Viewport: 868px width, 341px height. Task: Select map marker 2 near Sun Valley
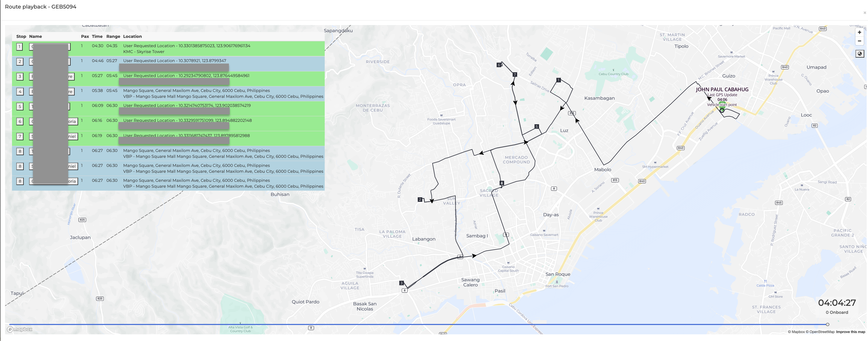coord(420,199)
